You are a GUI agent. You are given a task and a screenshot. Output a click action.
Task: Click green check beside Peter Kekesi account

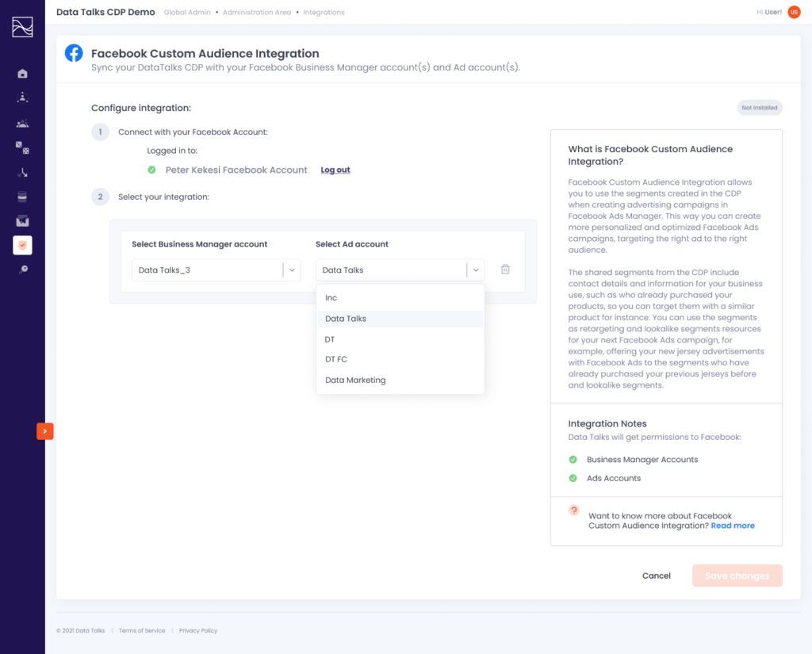tap(151, 170)
